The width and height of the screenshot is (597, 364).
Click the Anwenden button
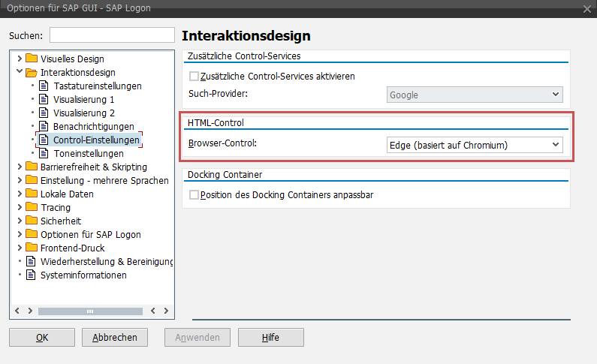click(197, 338)
